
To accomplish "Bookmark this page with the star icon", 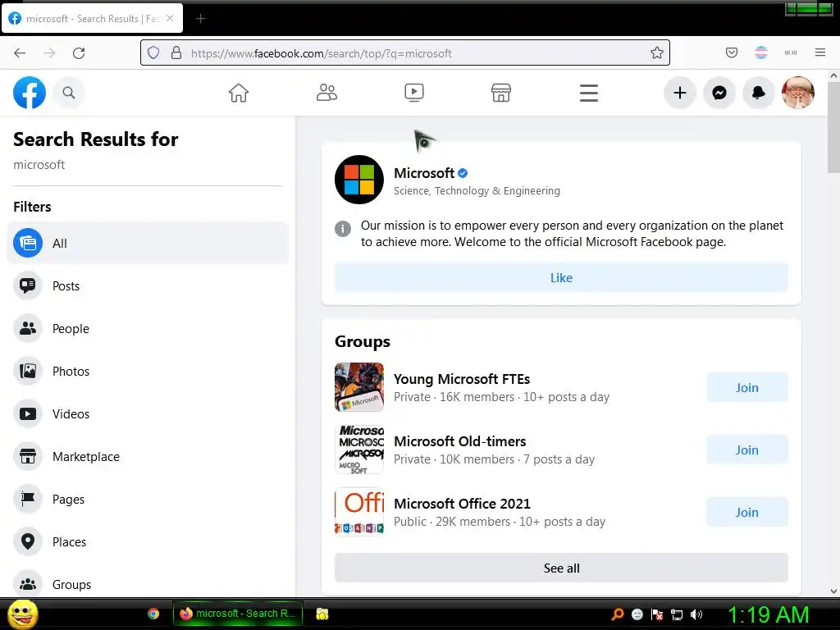I will [657, 52].
